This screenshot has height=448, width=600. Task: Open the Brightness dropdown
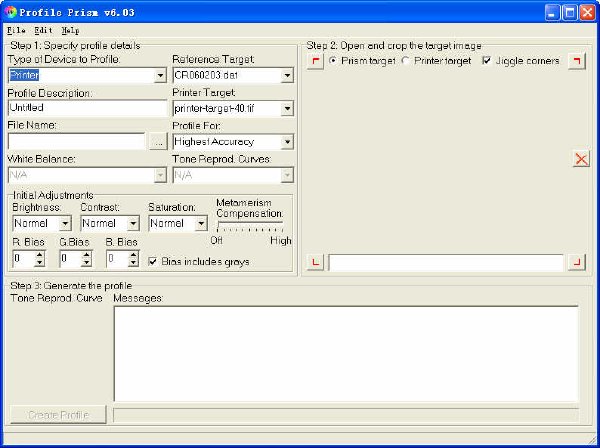[65, 223]
